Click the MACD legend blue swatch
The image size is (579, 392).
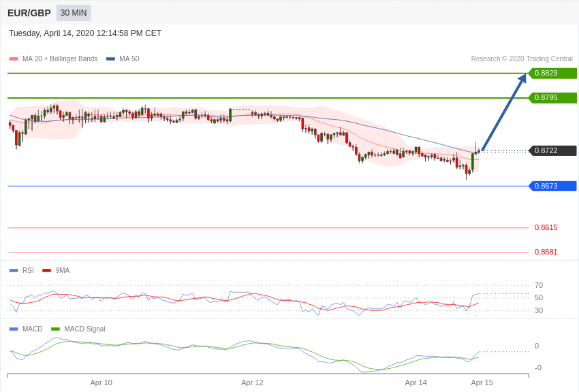coord(14,329)
